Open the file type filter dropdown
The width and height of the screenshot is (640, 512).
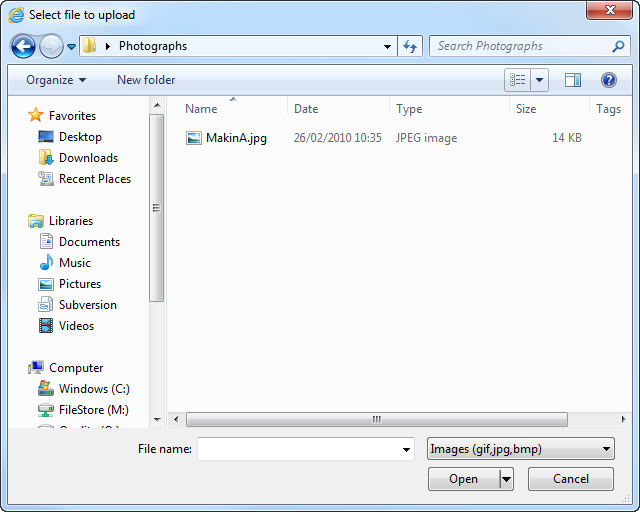click(520, 449)
